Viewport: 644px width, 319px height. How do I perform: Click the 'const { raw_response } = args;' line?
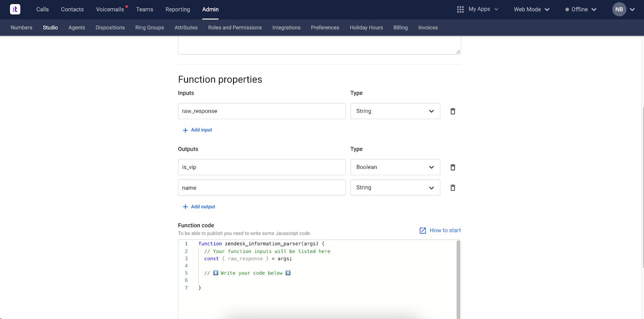pyautogui.click(x=248, y=259)
